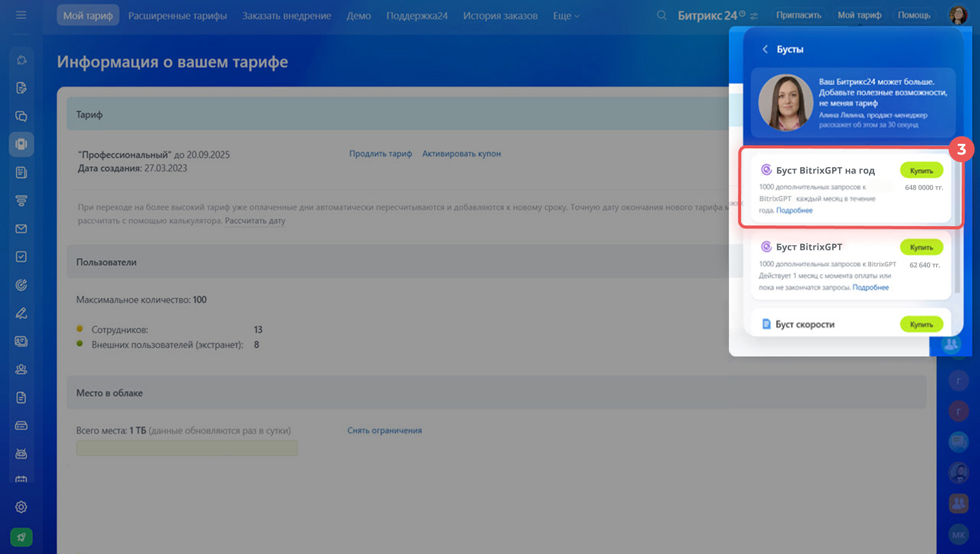
Task: Open the chat bubbles sidebar icon
Action: point(21,116)
